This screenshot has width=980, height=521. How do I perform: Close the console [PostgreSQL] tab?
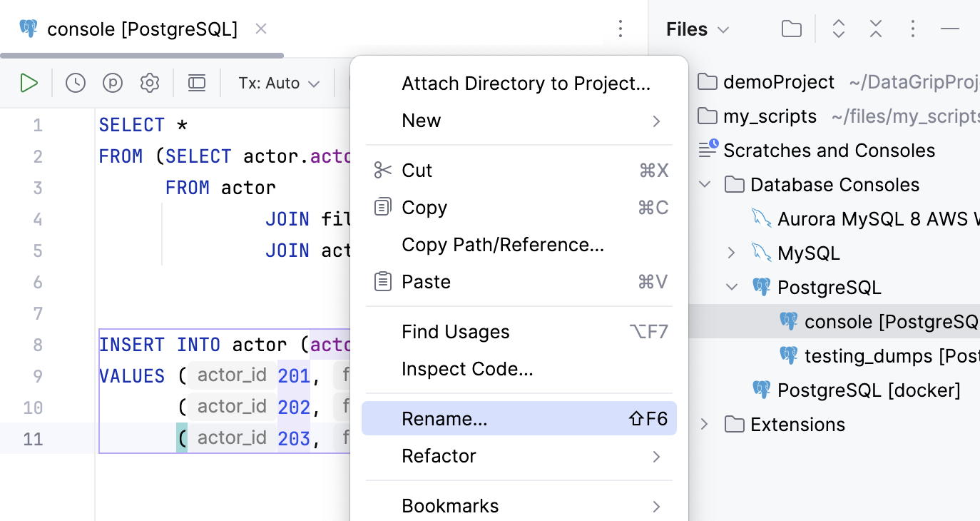[260, 28]
